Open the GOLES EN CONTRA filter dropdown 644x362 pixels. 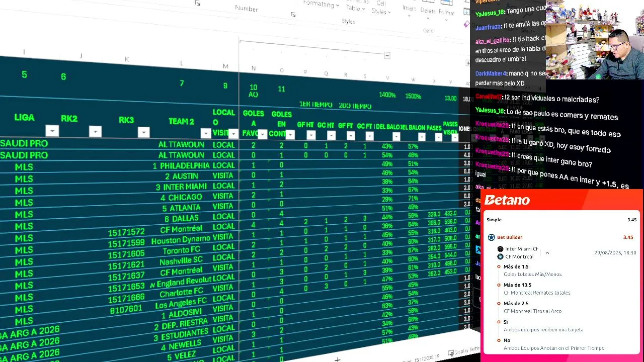point(290,134)
